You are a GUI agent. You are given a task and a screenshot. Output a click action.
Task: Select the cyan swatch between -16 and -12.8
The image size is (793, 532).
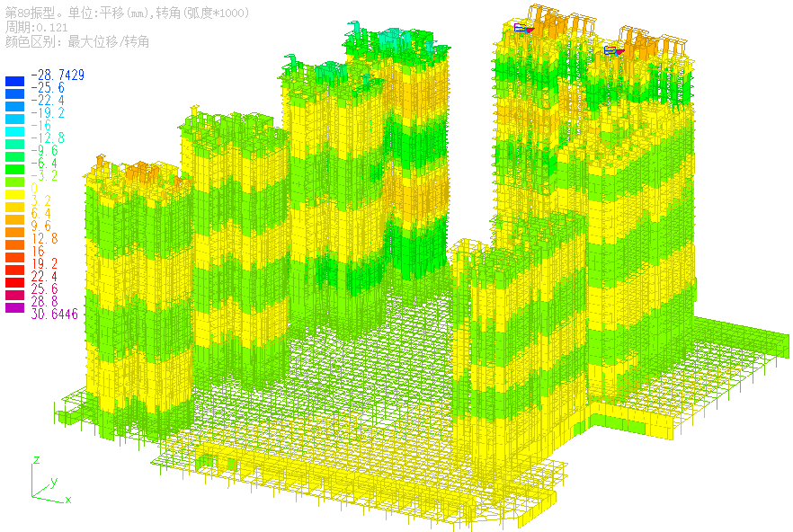pos(14,131)
